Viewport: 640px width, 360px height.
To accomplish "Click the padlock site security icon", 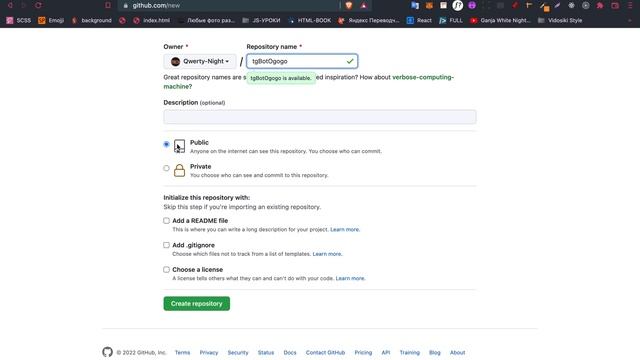I will point(126,6).
